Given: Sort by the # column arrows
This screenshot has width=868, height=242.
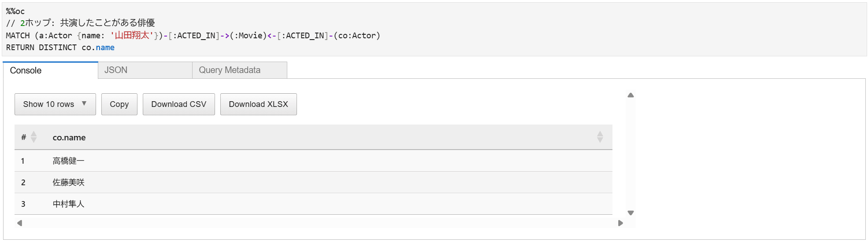Looking at the screenshot, I should (33, 137).
